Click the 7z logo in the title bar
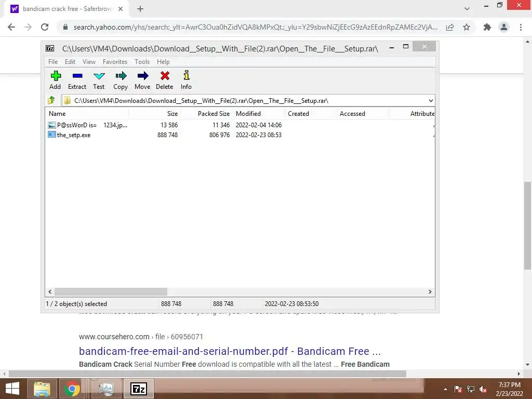Screen dimensions: 532x399 tap(50, 48)
